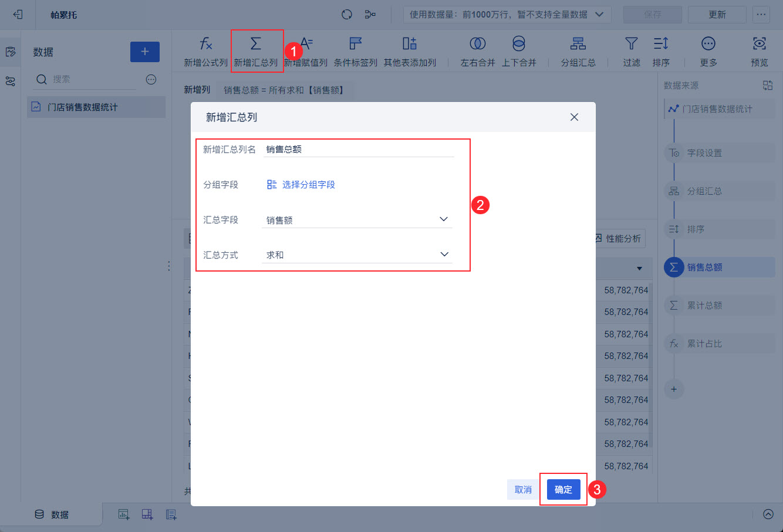Select 左右合并 tool
783x532 pixels.
(478, 52)
